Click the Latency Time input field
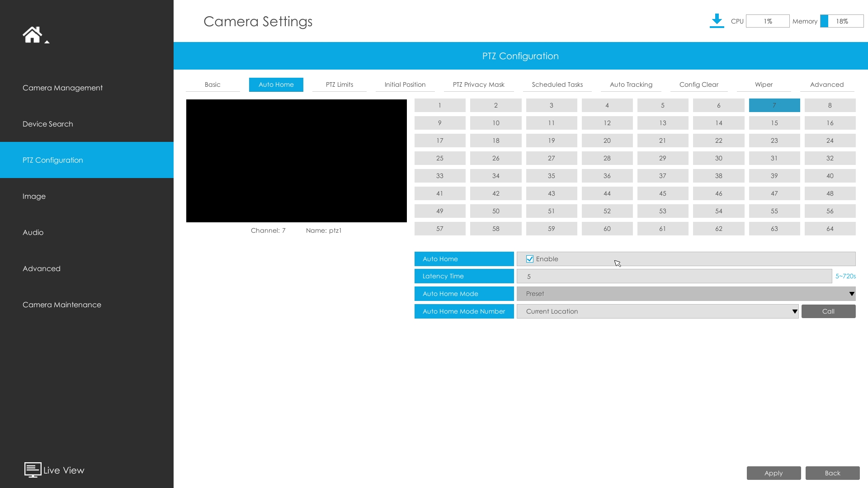Screen dimensions: 868x488 point(674,276)
